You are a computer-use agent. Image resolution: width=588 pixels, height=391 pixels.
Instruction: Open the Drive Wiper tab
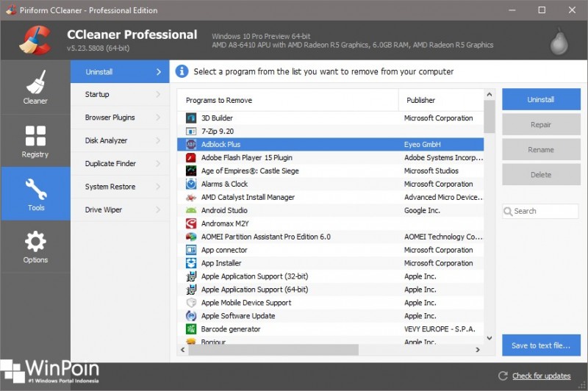pyautogui.click(x=120, y=209)
